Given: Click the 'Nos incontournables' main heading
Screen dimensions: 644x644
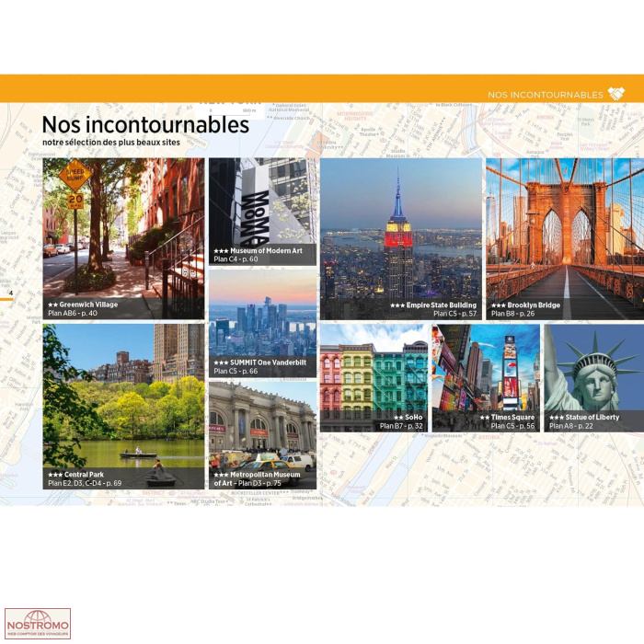Looking at the screenshot, I should (x=145, y=124).
